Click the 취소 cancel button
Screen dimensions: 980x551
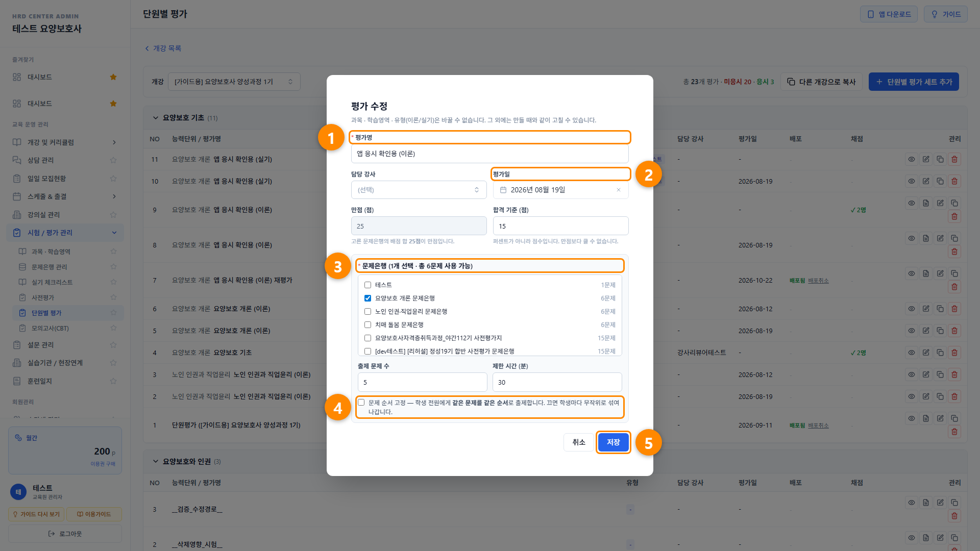point(579,442)
